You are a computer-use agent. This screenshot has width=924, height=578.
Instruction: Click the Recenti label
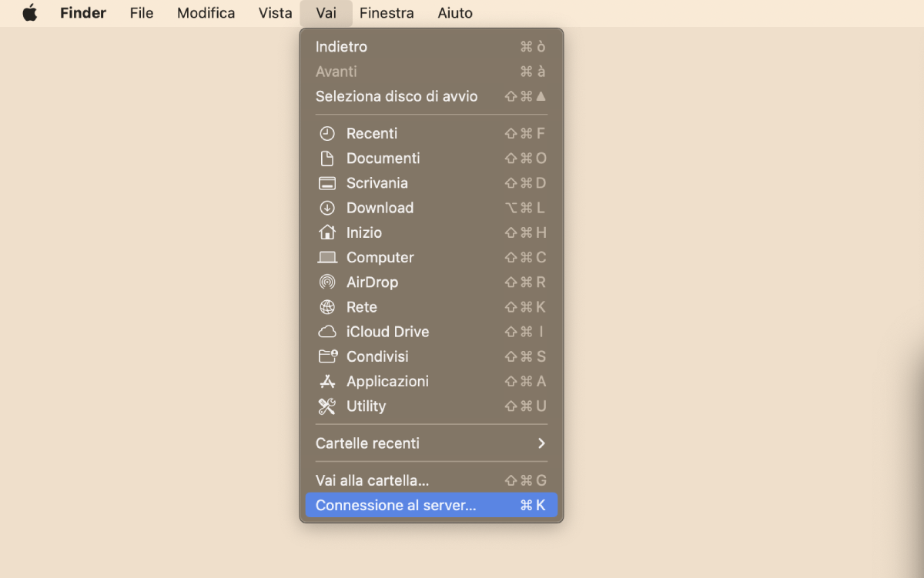pyautogui.click(x=372, y=133)
